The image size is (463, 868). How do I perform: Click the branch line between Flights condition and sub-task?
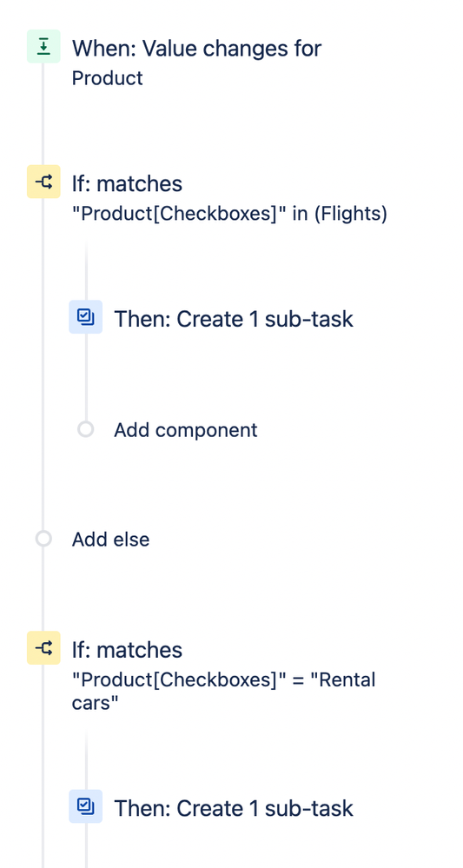[86, 270]
